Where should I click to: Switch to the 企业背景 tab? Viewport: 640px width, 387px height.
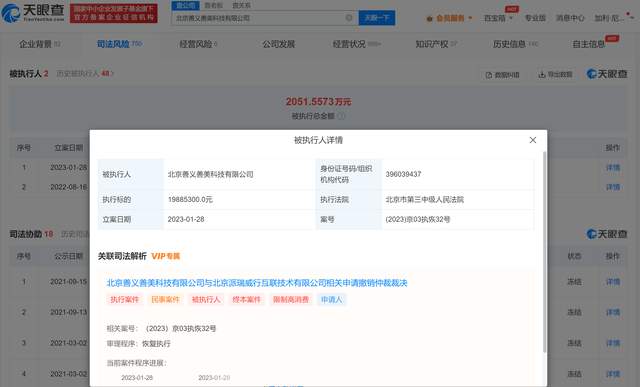click(39, 44)
